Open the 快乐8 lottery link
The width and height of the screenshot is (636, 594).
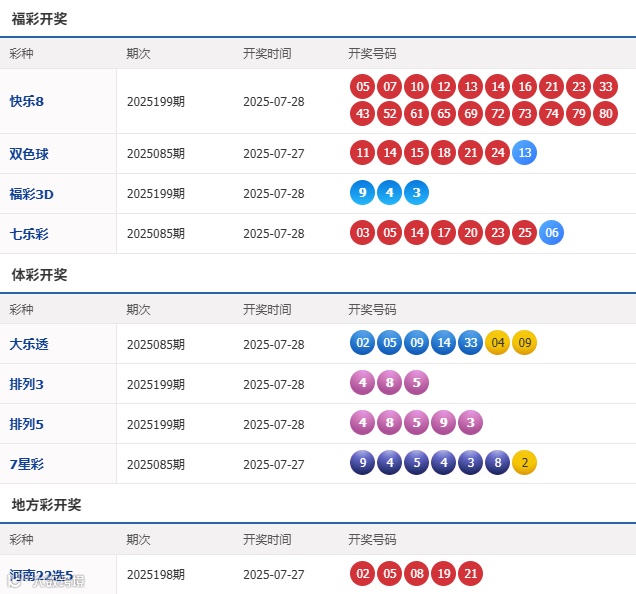(27, 101)
